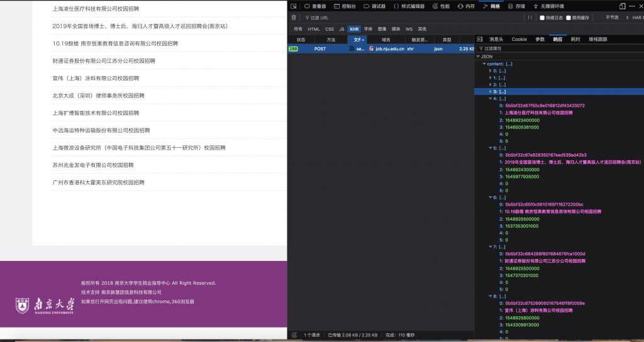The image size is (644, 342).
Task: Toggle responsive design mode icon
Action: tap(622, 6)
